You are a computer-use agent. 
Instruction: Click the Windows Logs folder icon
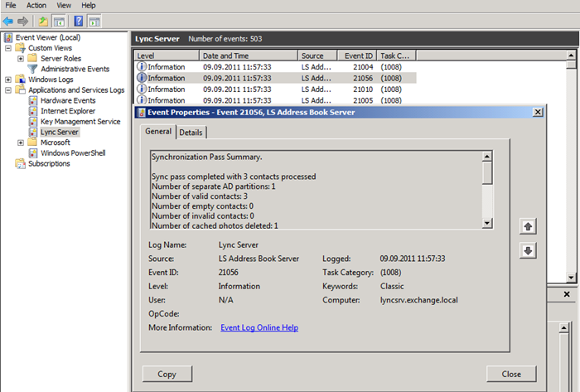pos(21,79)
